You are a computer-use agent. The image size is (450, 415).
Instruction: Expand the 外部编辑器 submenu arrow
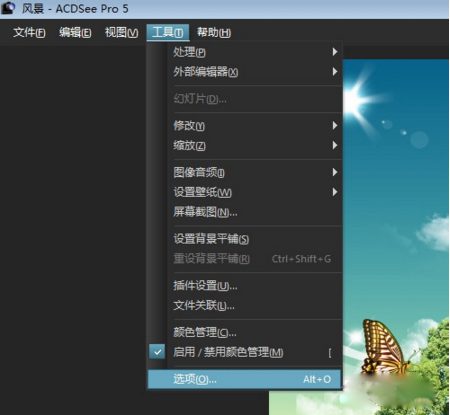[x=335, y=72]
